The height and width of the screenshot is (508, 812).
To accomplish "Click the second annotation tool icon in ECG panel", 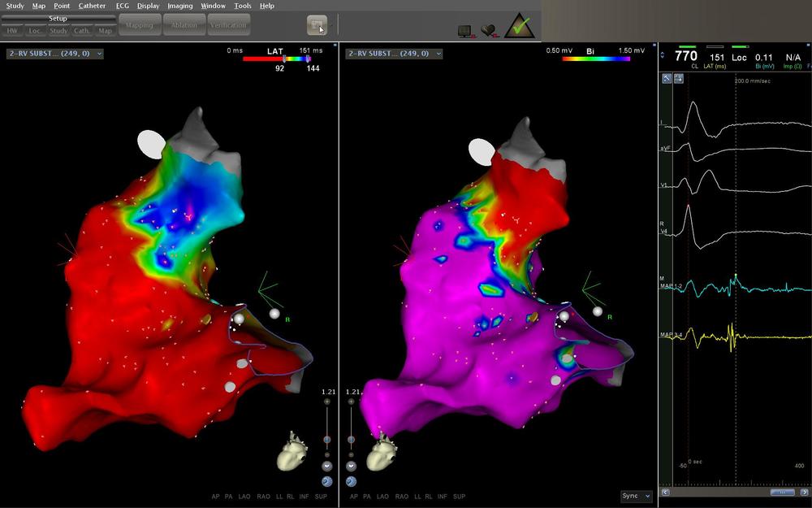I will (x=679, y=78).
